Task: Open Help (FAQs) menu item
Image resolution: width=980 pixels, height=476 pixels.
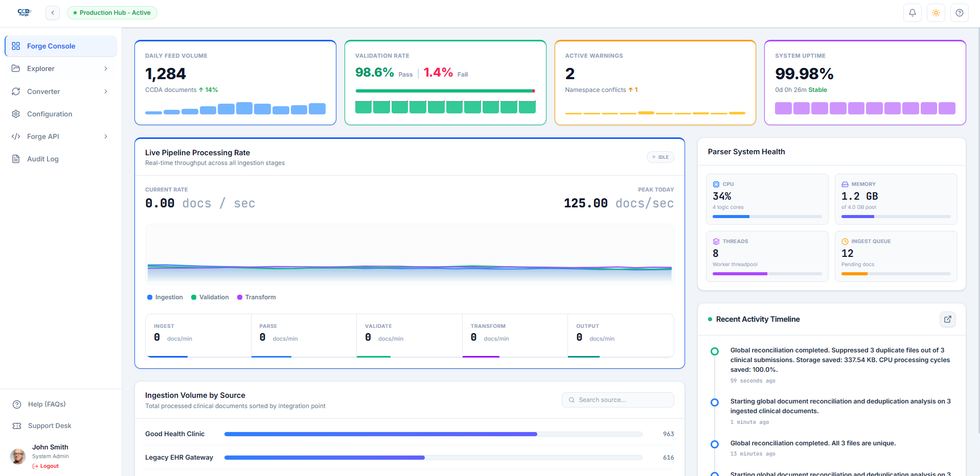Action: pos(61,404)
